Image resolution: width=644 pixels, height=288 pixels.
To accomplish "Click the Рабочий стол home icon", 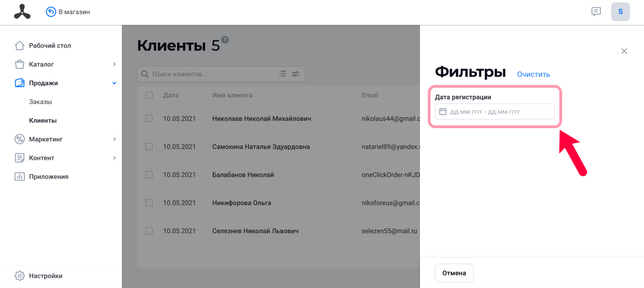I will pyautogui.click(x=19, y=45).
